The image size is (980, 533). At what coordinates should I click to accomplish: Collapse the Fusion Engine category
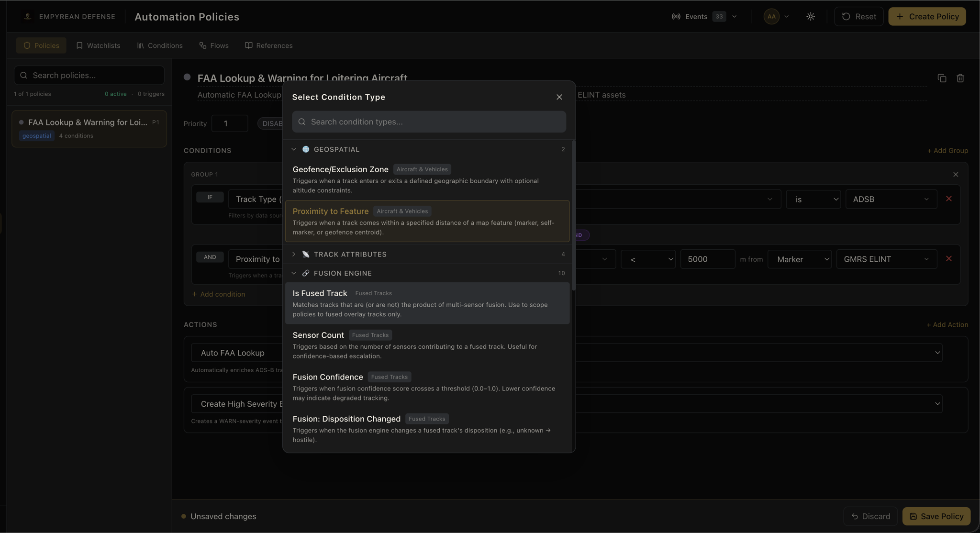click(294, 273)
